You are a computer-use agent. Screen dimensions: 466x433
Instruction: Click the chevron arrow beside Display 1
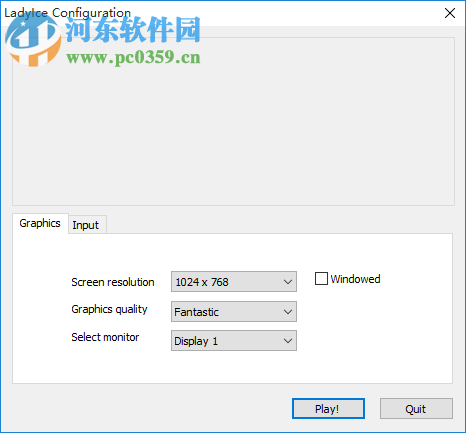click(288, 341)
